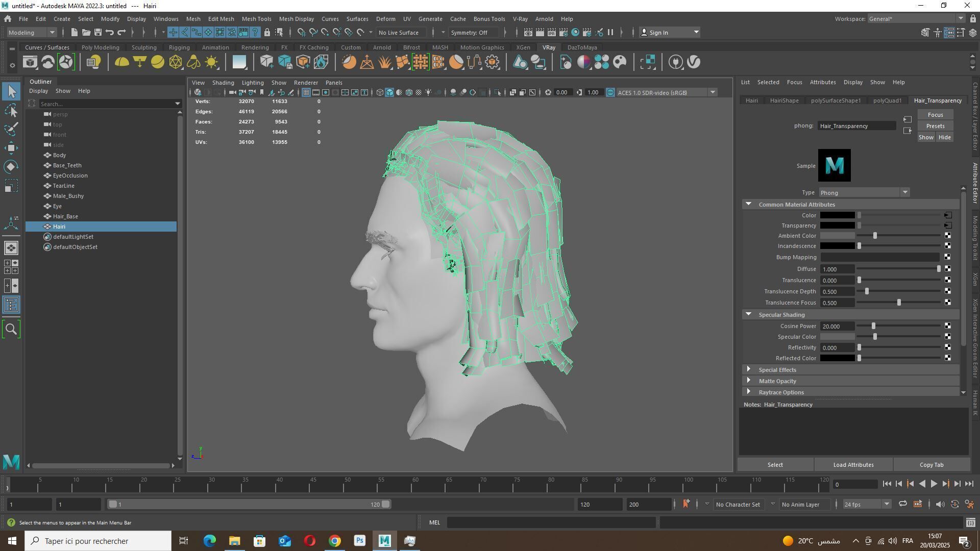Click the Redo arrow icon

click(121, 33)
